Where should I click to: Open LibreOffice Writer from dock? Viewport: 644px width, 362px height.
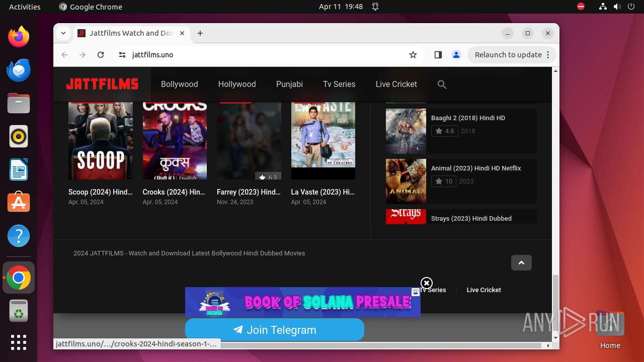(19, 169)
